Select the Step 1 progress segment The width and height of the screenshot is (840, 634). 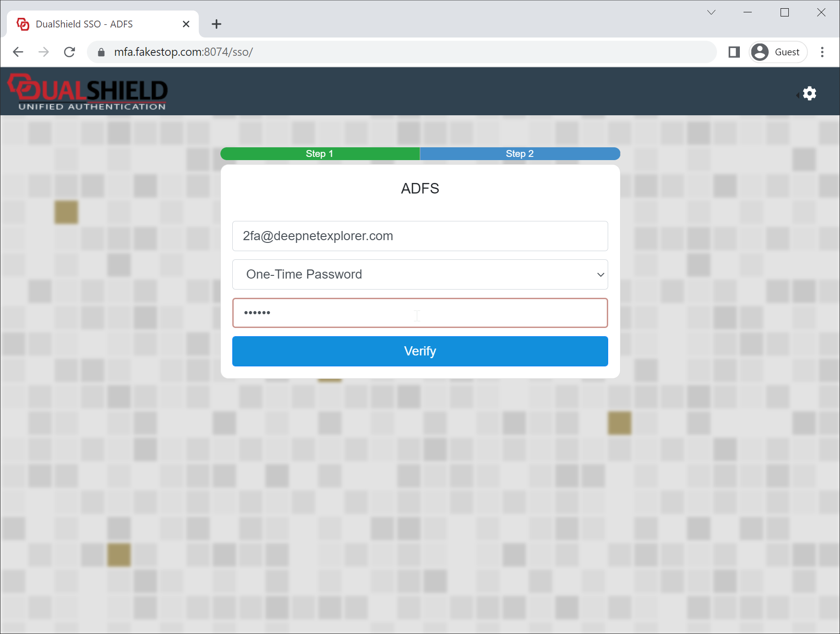click(320, 154)
